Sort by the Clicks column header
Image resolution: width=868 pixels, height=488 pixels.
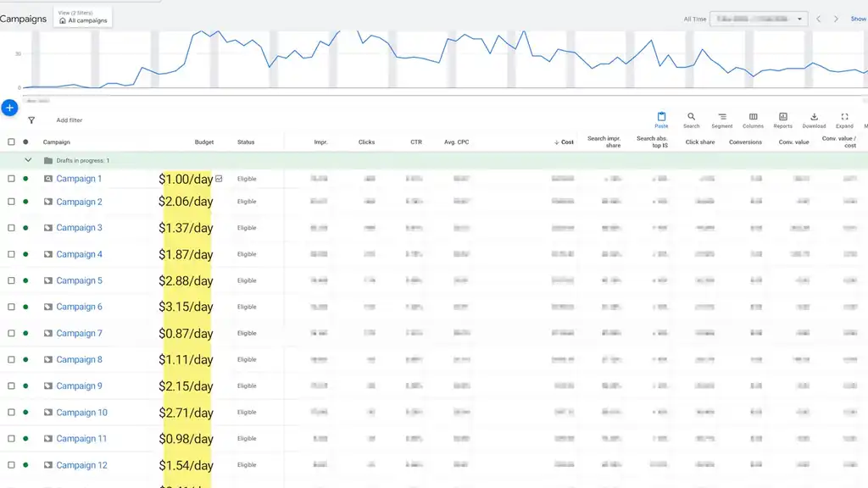(x=366, y=142)
